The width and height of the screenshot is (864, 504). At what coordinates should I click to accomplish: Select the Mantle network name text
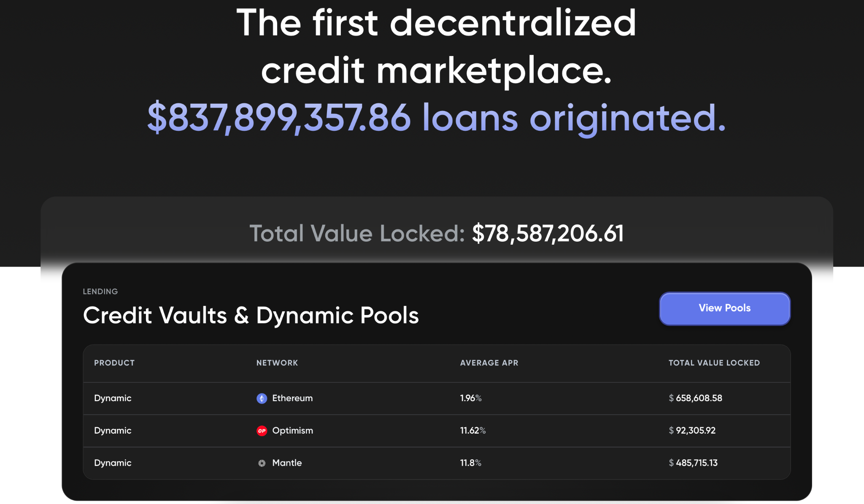(287, 463)
